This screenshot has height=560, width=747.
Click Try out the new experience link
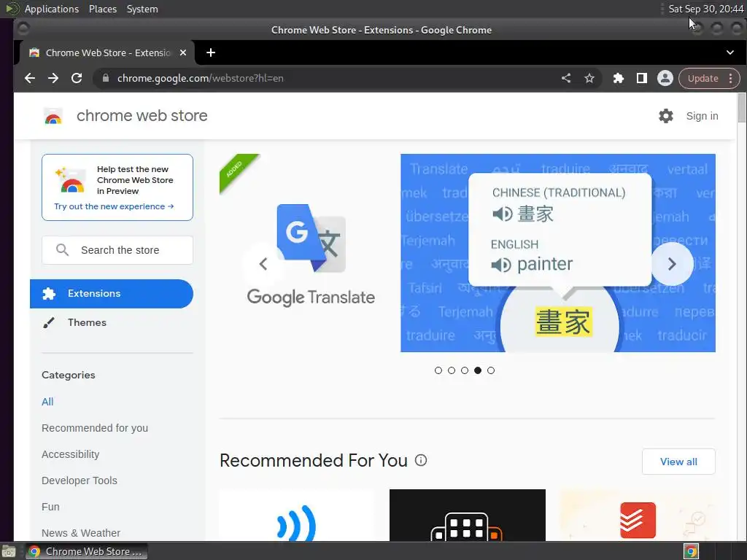(114, 206)
